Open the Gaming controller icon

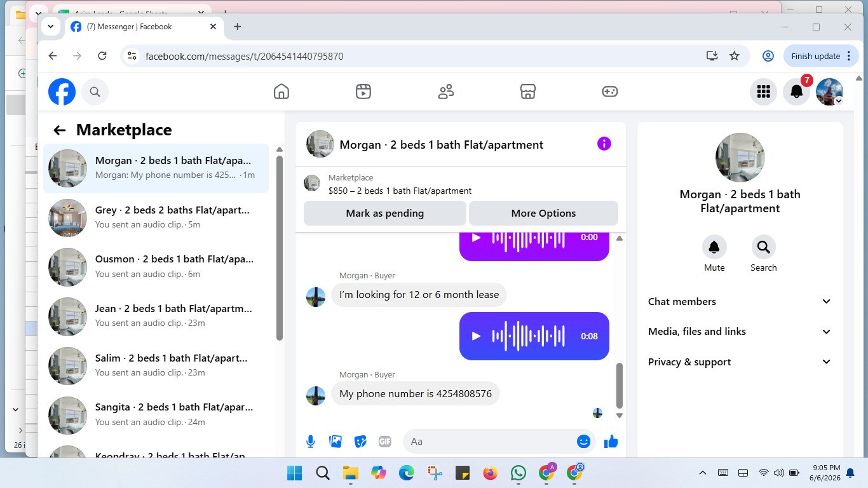610,92
